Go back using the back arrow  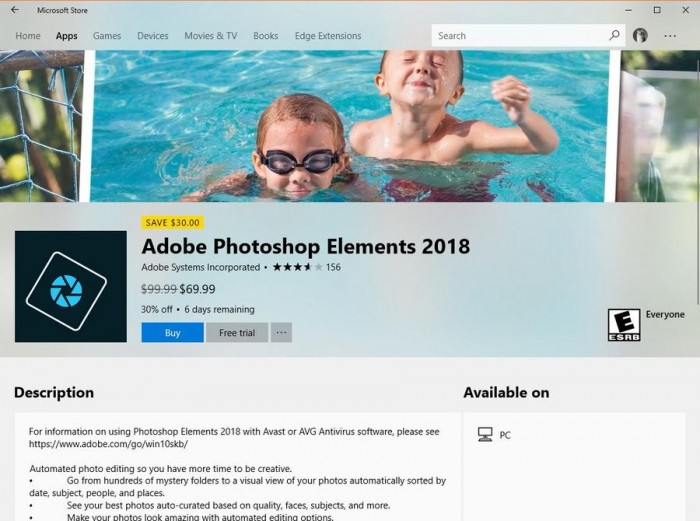15,10
